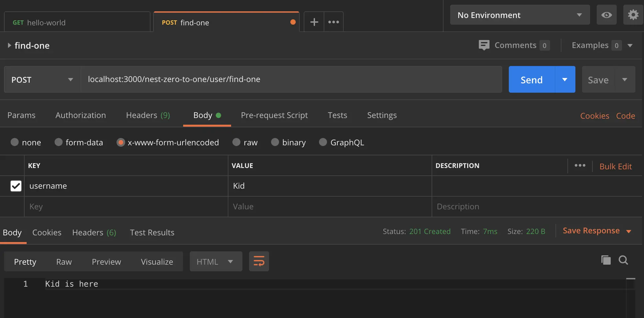The width and height of the screenshot is (644, 318).
Task: Open the request Settings tab
Action: coord(382,115)
